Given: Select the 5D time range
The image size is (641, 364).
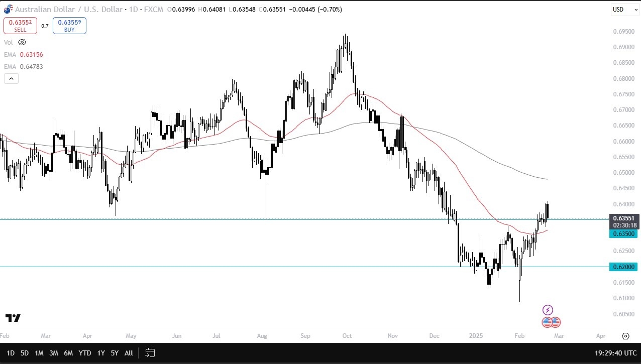Looking at the screenshot, I should pos(24,353).
